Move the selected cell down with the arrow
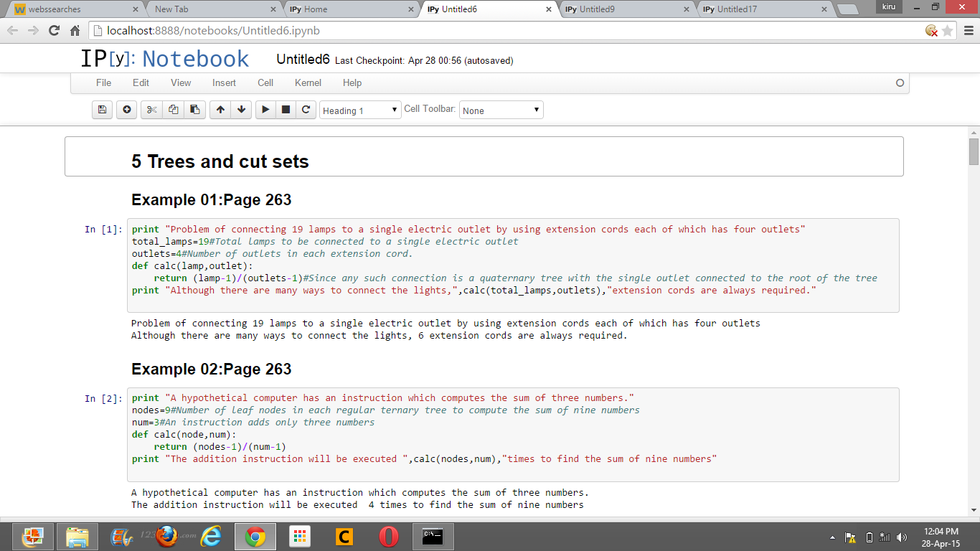 pyautogui.click(x=242, y=110)
